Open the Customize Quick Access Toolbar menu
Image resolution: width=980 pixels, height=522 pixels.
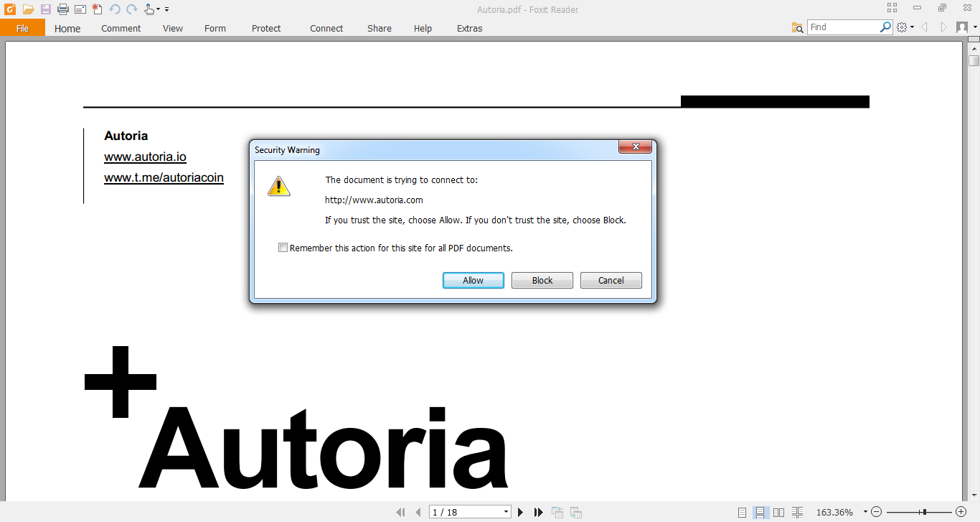pyautogui.click(x=167, y=10)
